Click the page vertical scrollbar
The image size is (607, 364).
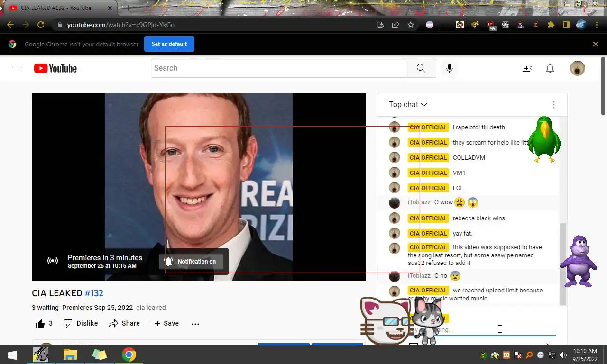(x=603, y=85)
